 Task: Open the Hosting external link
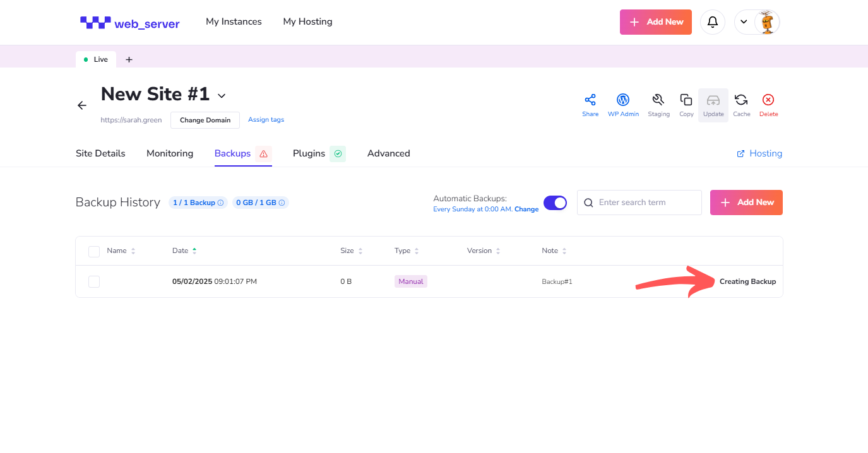759,153
